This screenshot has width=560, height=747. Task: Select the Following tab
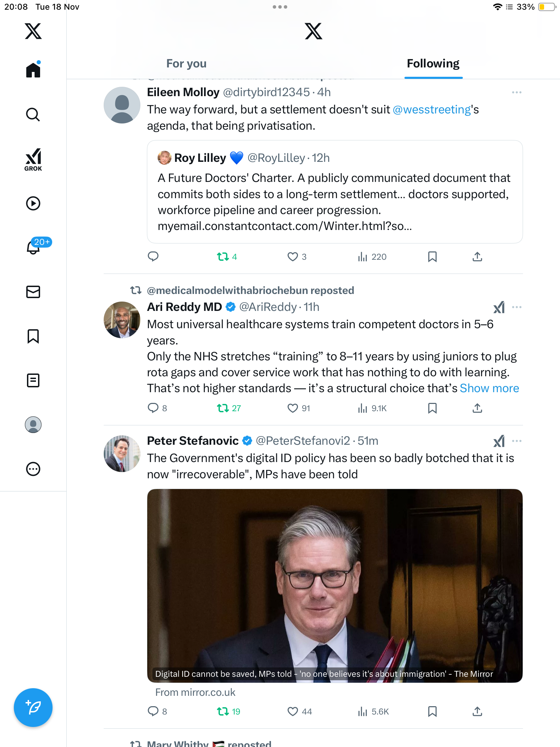point(433,64)
